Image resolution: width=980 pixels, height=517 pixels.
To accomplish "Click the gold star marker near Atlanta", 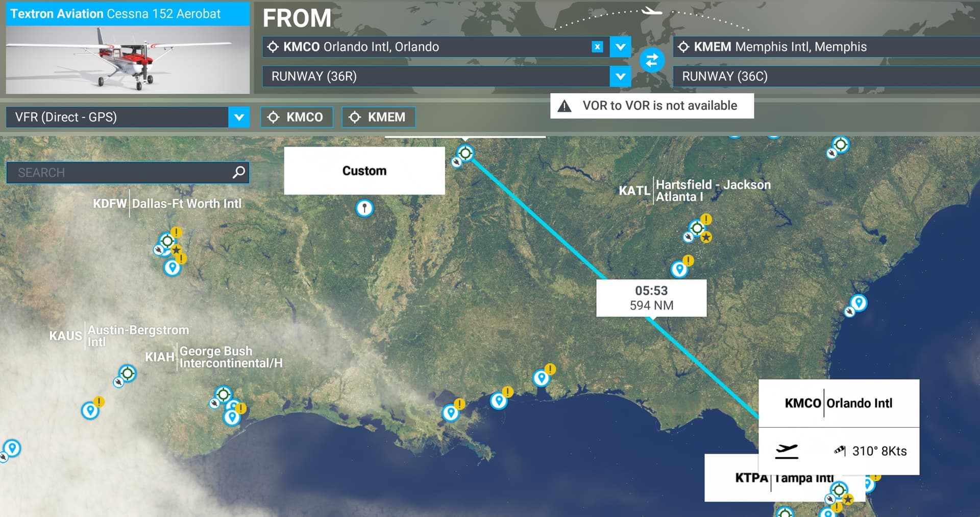I will (x=706, y=237).
